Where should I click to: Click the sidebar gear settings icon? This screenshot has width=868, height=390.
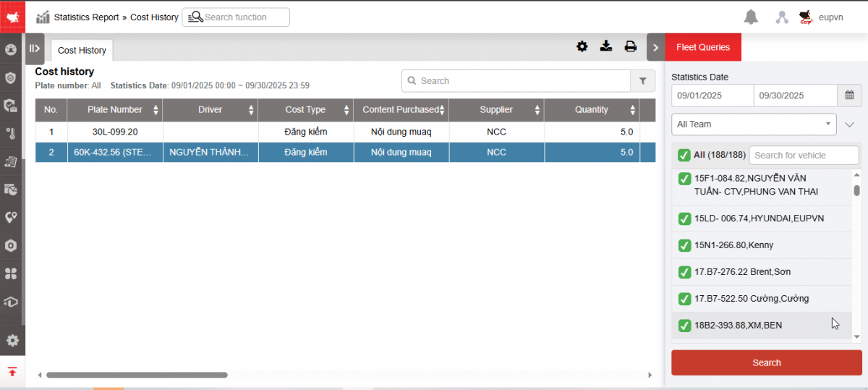pos(12,341)
